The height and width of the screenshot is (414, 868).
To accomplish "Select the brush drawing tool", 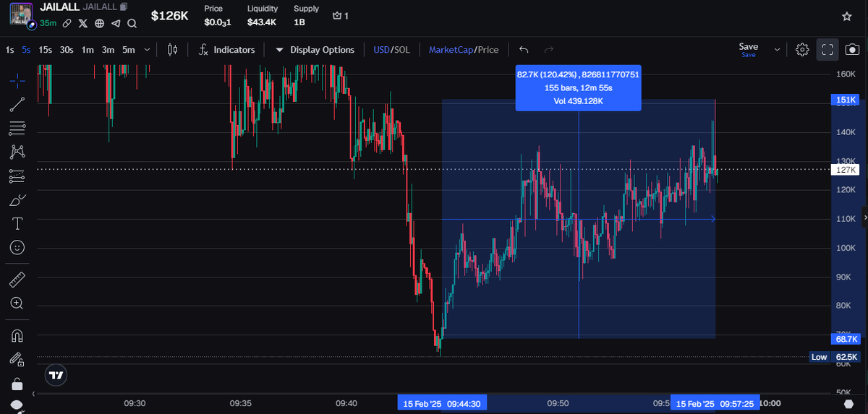I will [17, 199].
